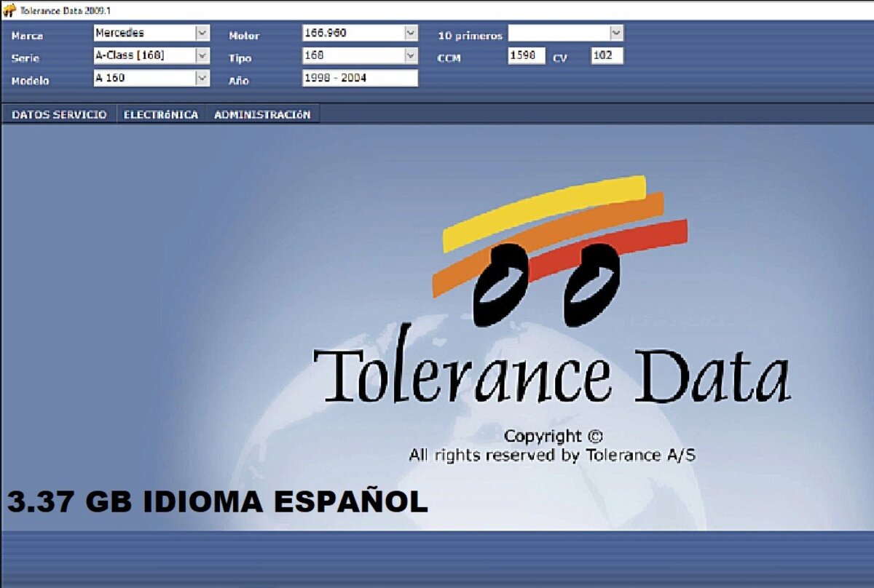Click the CCM value field showing 1598
The height and width of the screenshot is (588, 874).
526,56
